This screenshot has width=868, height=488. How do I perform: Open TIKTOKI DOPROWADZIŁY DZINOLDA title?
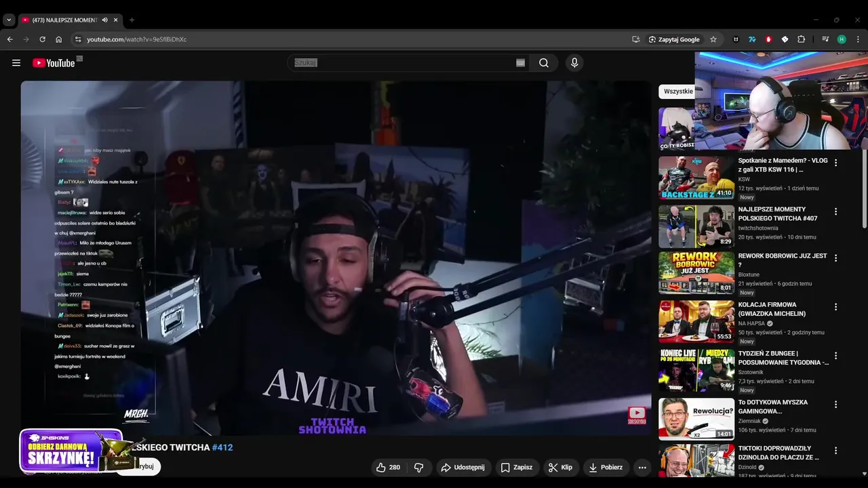[x=778, y=453]
